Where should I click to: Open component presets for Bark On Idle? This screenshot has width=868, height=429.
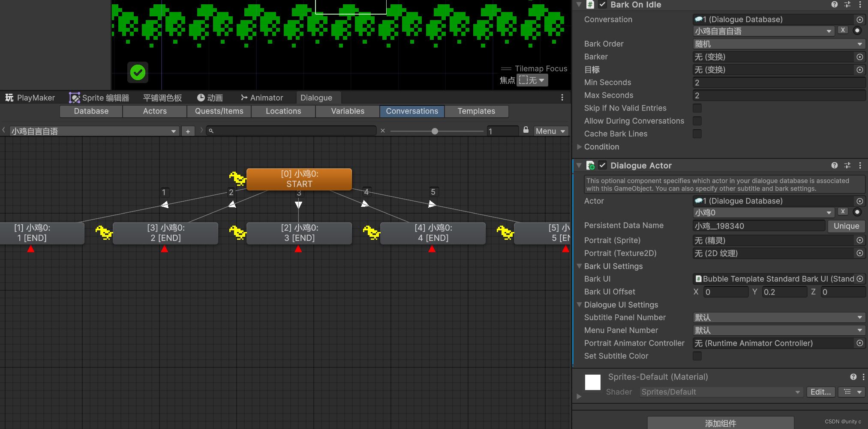click(x=847, y=5)
